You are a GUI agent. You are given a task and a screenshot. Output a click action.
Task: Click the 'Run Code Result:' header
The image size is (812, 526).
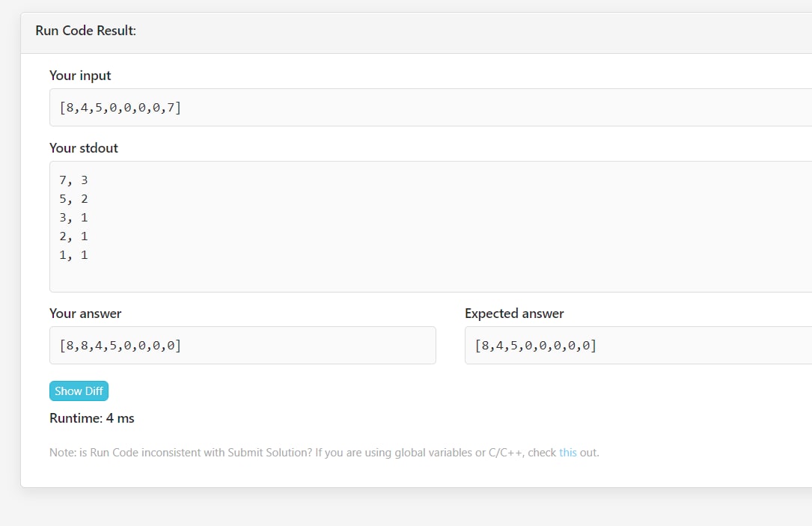pyautogui.click(x=85, y=31)
